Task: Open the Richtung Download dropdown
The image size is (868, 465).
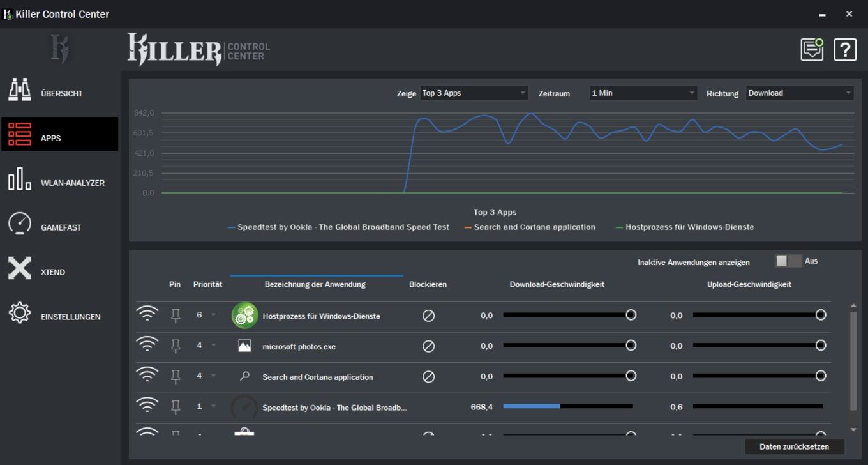Action: [800, 93]
